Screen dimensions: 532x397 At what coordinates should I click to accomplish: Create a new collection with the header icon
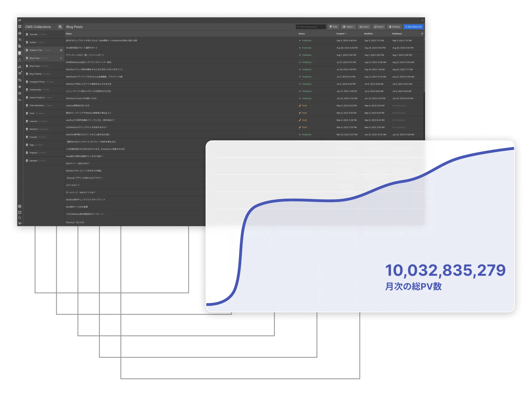coord(60,27)
